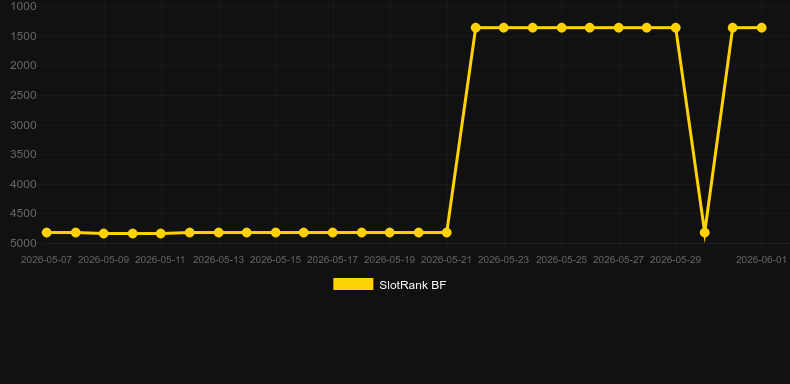Select the data point for 2026-05-23
The height and width of the screenshot is (384, 790).
tap(503, 27)
